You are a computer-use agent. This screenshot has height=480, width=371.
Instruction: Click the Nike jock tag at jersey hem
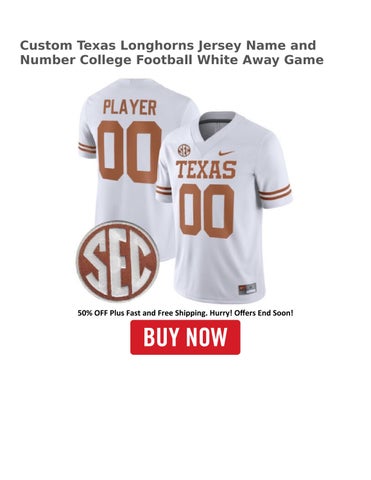[x=247, y=288]
